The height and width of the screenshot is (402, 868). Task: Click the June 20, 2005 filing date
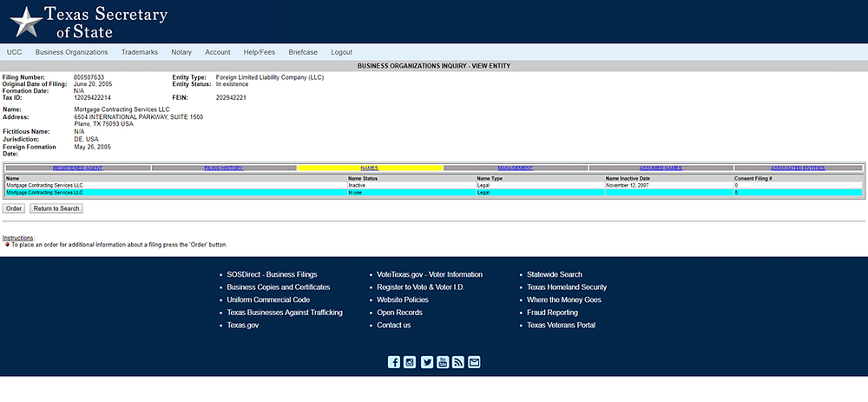[93, 84]
